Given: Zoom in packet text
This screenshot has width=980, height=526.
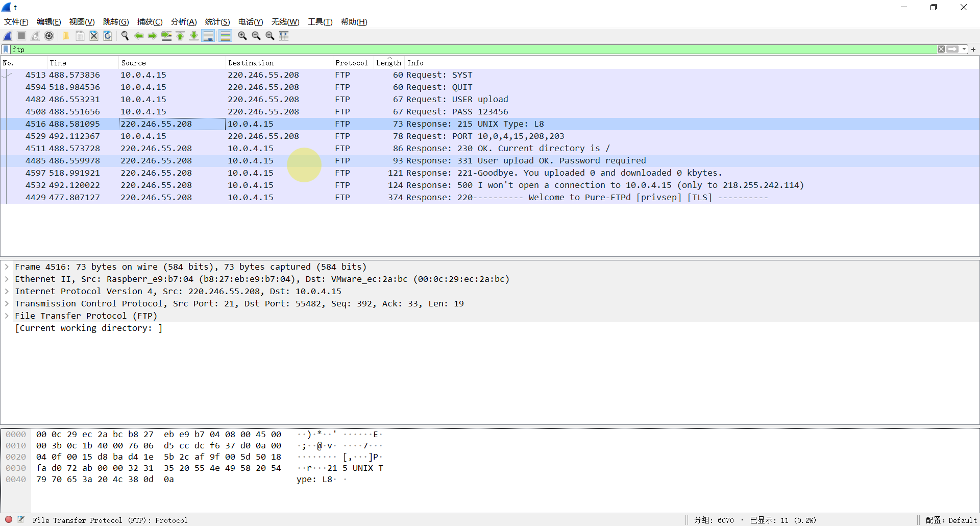Looking at the screenshot, I should point(242,36).
